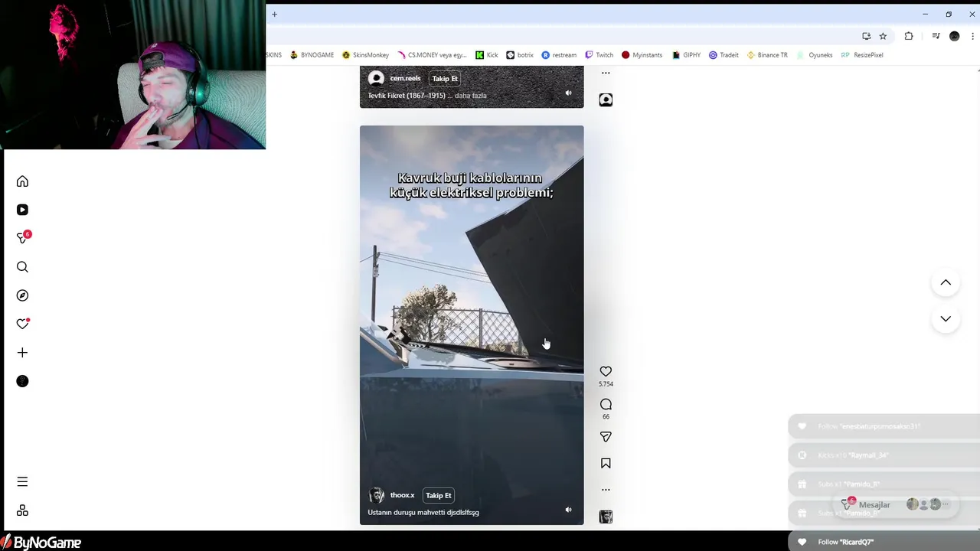Bookmark this page with the star icon
The image size is (980, 551).
pyautogui.click(x=883, y=36)
